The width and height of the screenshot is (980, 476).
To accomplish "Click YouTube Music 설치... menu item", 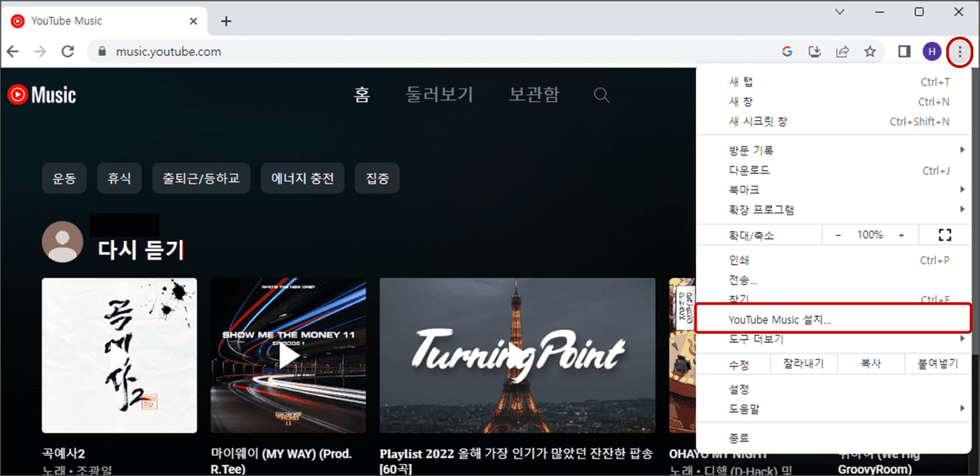I will pyautogui.click(x=834, y=320).
